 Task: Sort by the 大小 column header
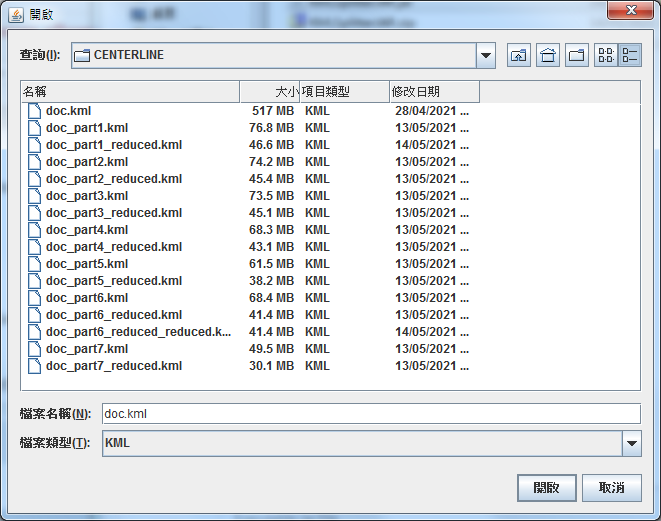(270, 91)
